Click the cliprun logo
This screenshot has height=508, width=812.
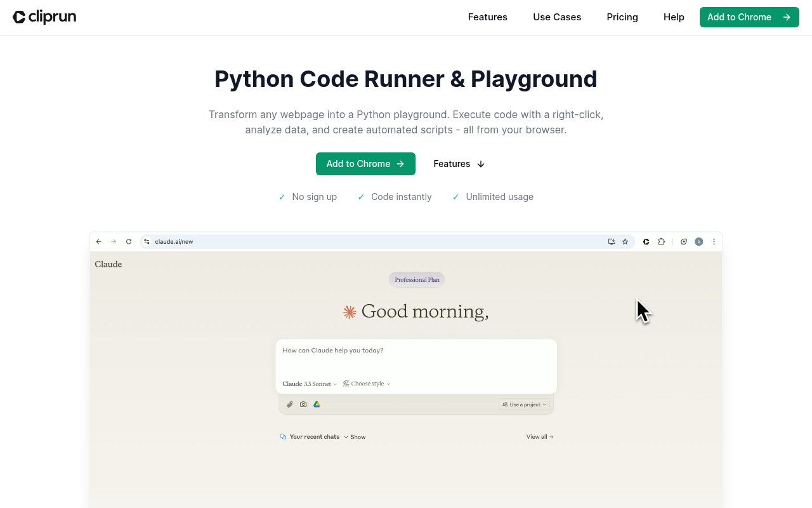coord(44,17)
